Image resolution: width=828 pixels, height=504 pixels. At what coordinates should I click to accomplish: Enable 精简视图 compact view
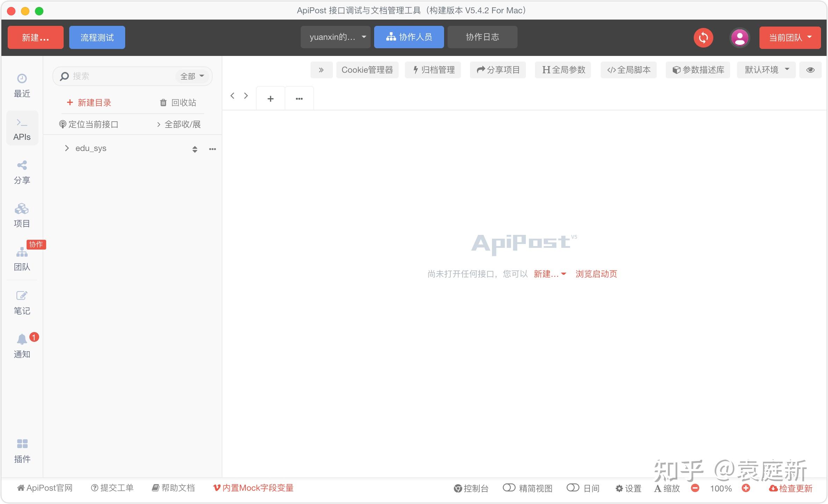pos(527,488)
